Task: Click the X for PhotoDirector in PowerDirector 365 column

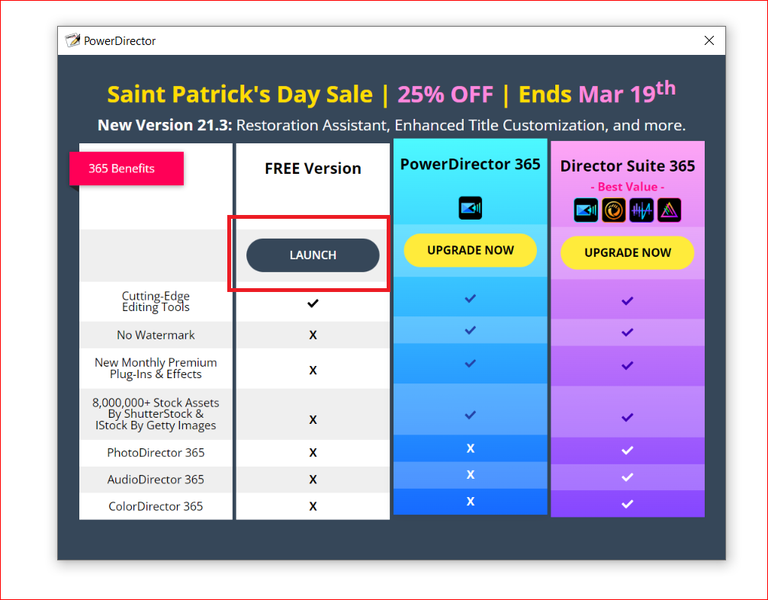Action: [x=470, y=448]
